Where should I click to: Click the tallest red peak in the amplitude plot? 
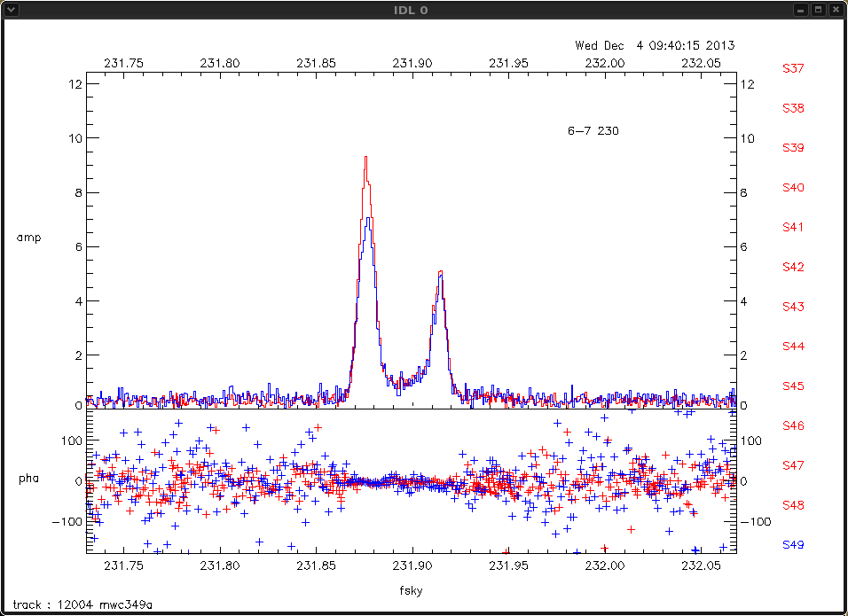point(365,160)
